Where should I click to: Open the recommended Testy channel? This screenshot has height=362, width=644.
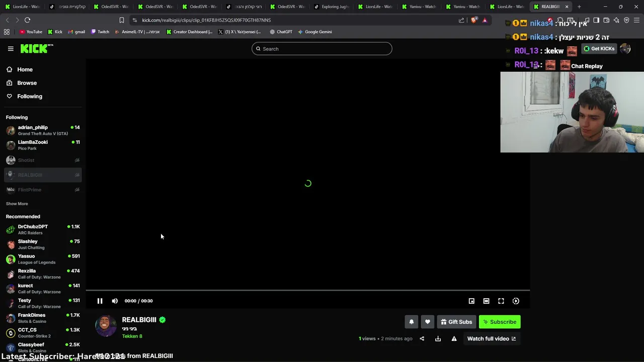point(43,303)
